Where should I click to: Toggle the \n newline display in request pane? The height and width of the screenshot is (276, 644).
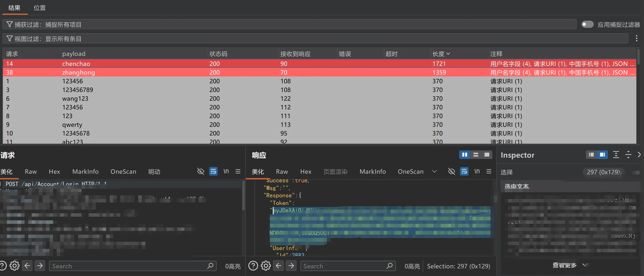pyautogui.click(x=226, y=171)
